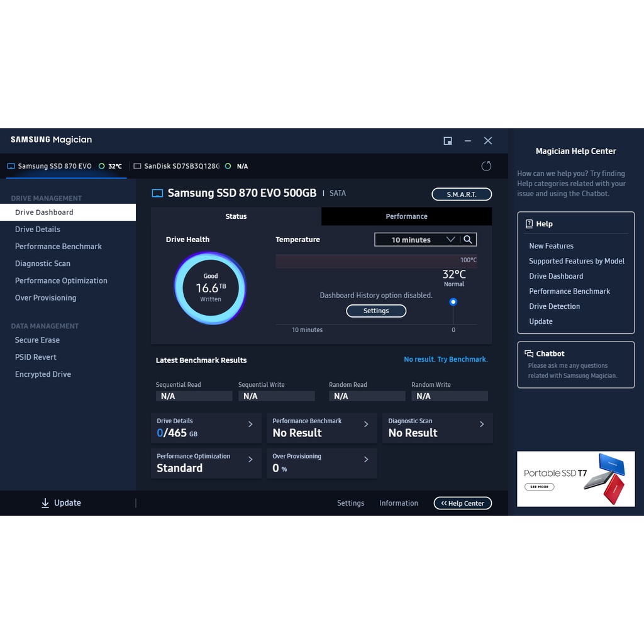Click the refresh drive list icon
Screen dimensions: 644x644
(x=486, y=166)
